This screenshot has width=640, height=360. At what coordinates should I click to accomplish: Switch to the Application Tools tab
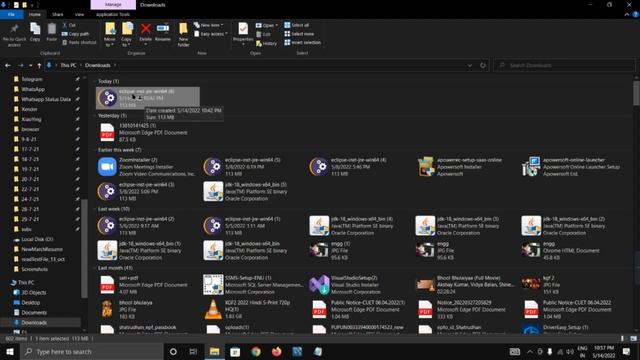pos(113,14)
